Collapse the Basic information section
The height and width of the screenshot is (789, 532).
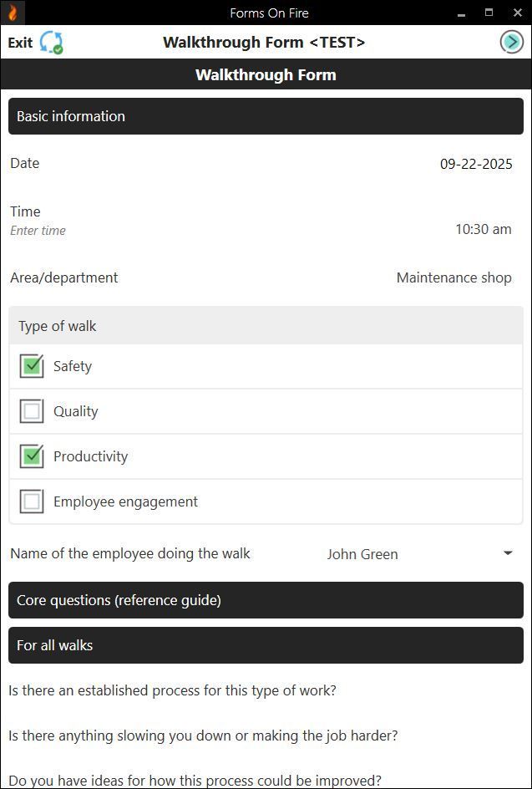266,116
